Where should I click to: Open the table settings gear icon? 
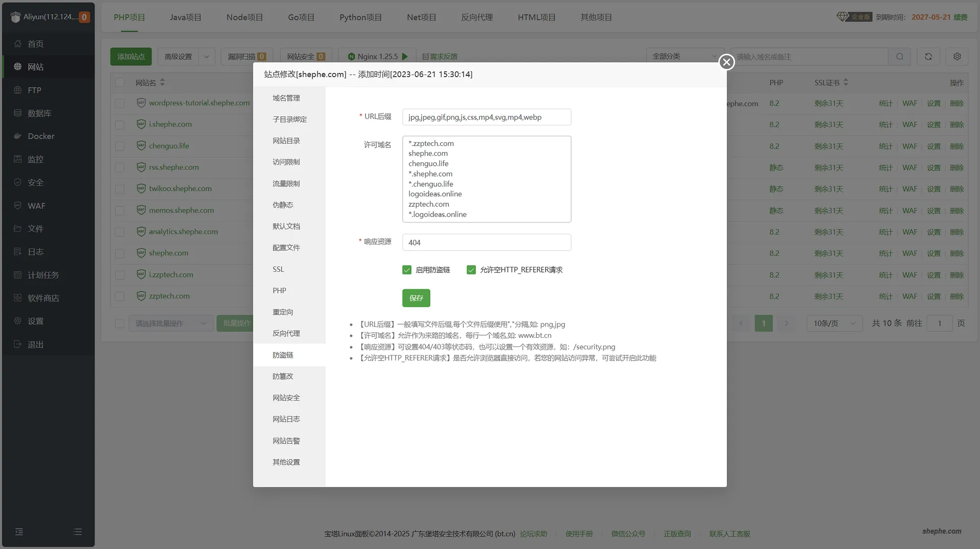coord(957,57)
